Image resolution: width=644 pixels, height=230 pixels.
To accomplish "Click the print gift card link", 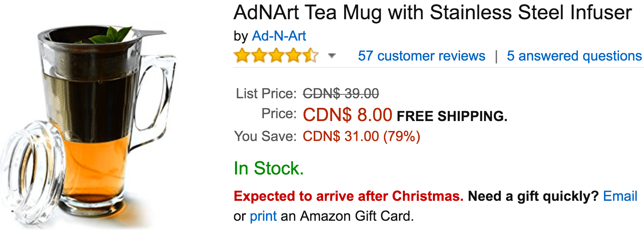I will pos(263,216).
